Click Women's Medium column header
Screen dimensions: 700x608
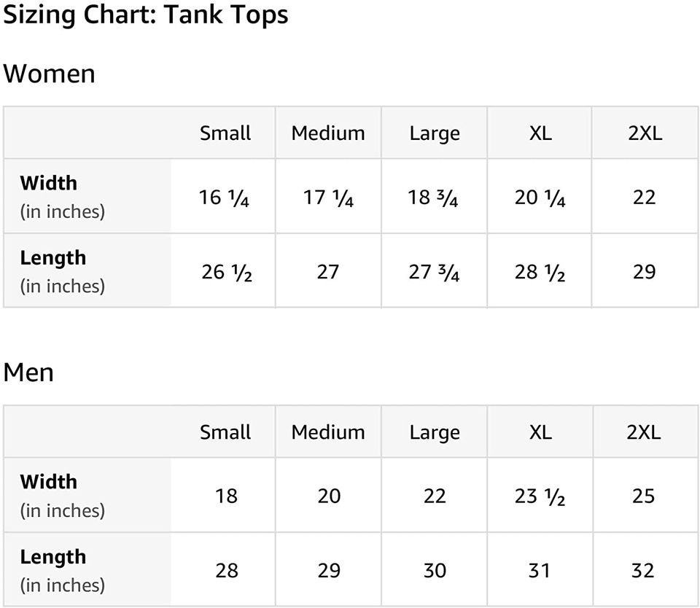point(328,133)
